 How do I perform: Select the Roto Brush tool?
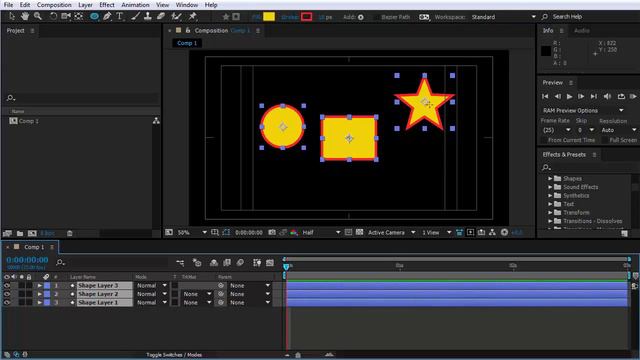tap(176, 16)
